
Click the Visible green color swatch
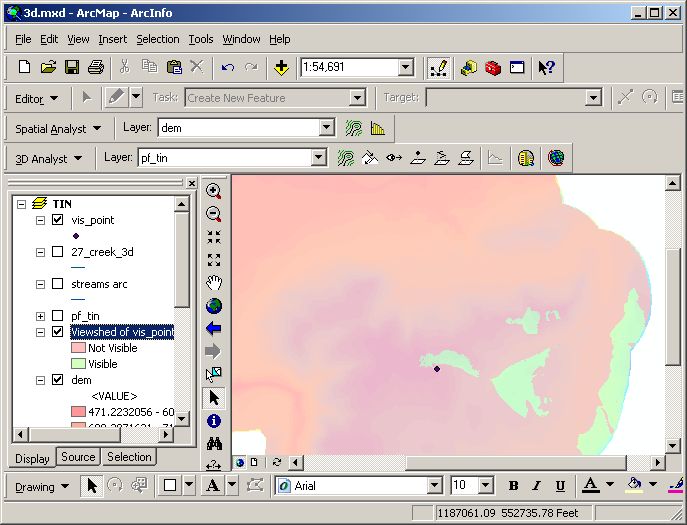pos(78,364)
